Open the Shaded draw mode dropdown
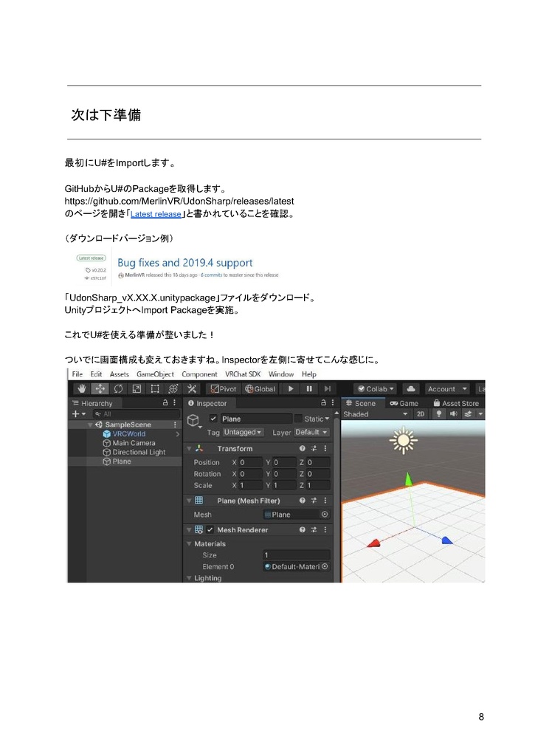Viewport: 535px width, 756px height. click(x=376, y=413)
